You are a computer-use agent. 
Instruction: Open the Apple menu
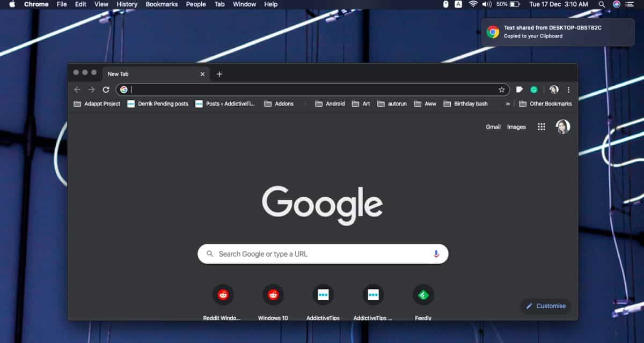12,4
